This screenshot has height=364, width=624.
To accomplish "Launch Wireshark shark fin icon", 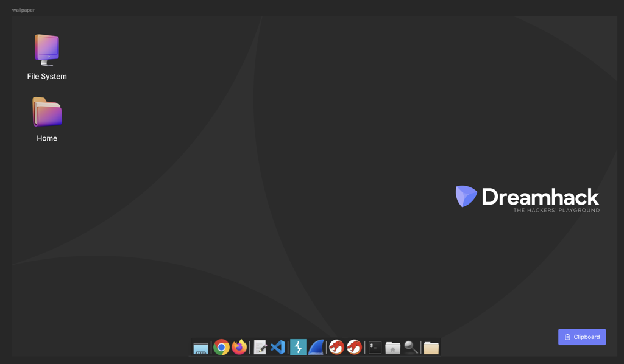I will coord(316,348).
